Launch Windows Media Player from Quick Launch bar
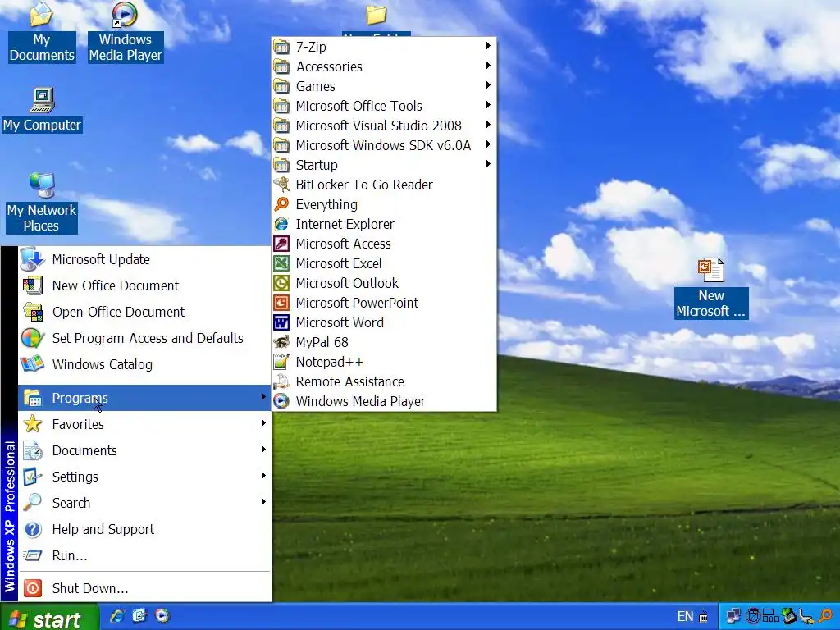 coord(162,616)
